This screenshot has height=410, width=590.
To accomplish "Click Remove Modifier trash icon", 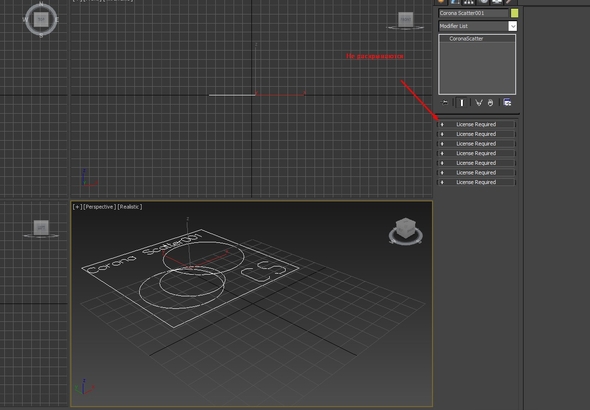I will coord(490,102).
